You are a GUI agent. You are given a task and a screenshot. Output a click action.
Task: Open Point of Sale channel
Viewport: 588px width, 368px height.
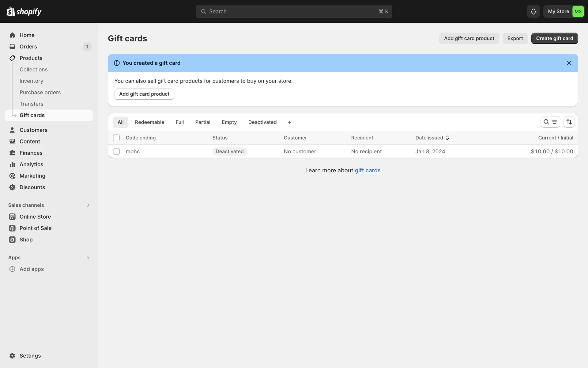click(x=35, y=228)
